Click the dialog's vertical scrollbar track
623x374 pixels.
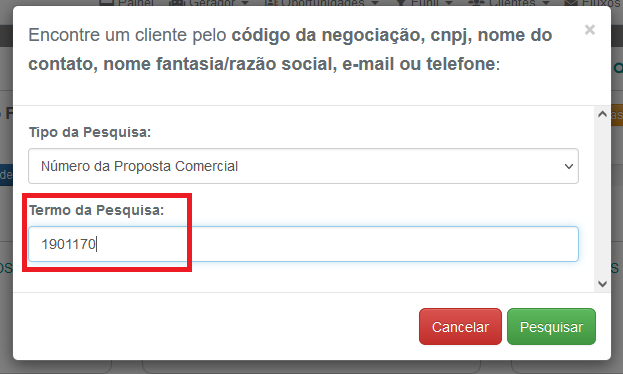click(x=602, y=199)
